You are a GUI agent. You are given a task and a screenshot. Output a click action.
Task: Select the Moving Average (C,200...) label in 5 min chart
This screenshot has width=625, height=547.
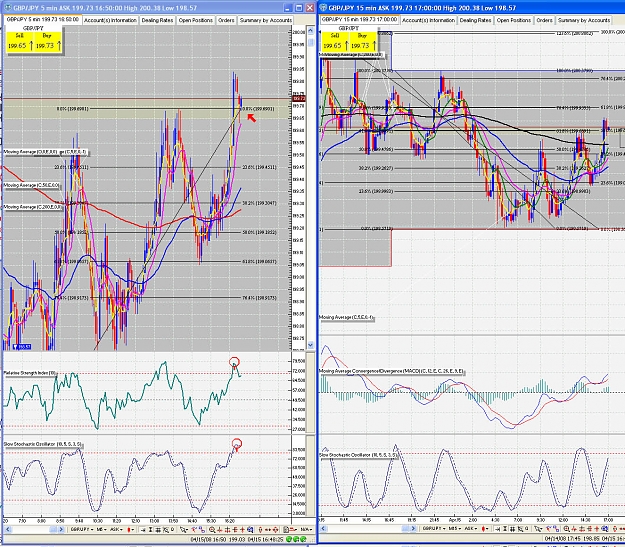(33, 207)
